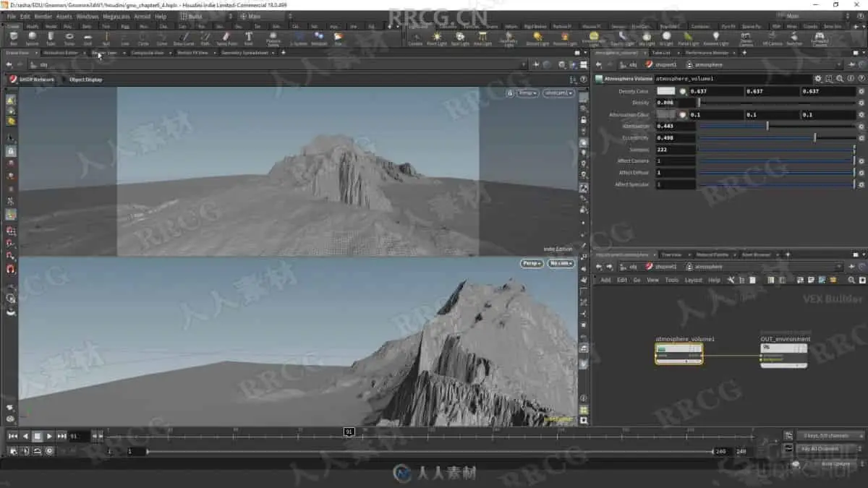
Task: Click the Draw Curve shelf tool
Action: point(184,38)
